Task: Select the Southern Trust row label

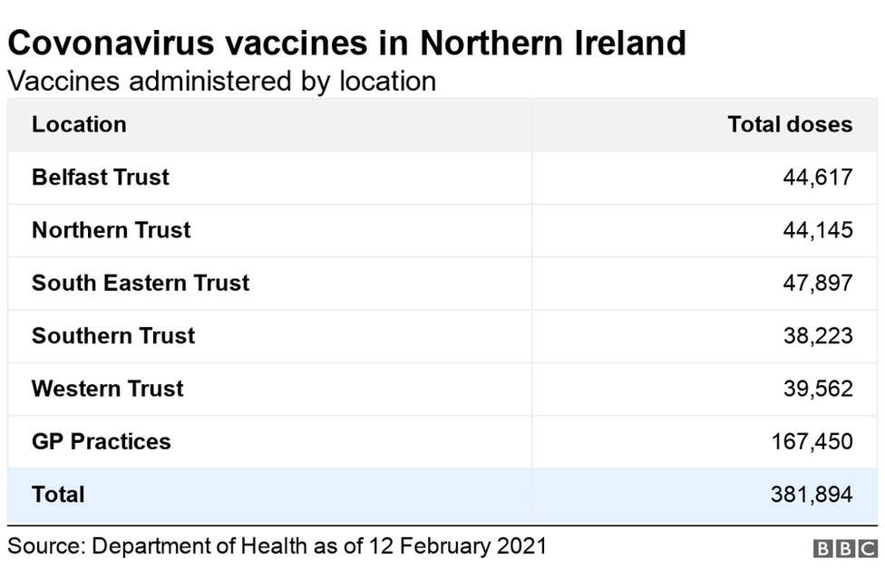Action: (113, 336)
